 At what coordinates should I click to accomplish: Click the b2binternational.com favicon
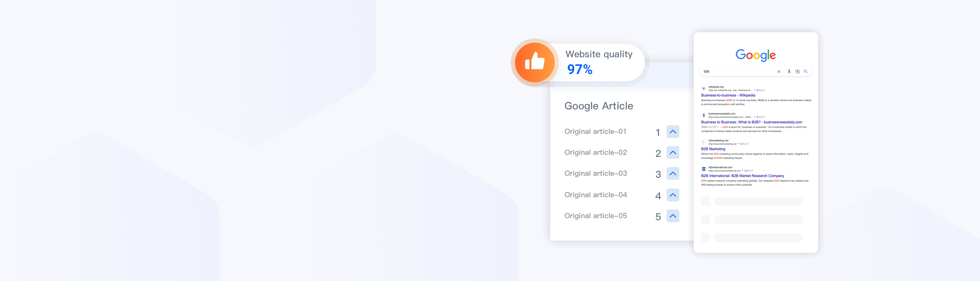(x=704, y=169)
